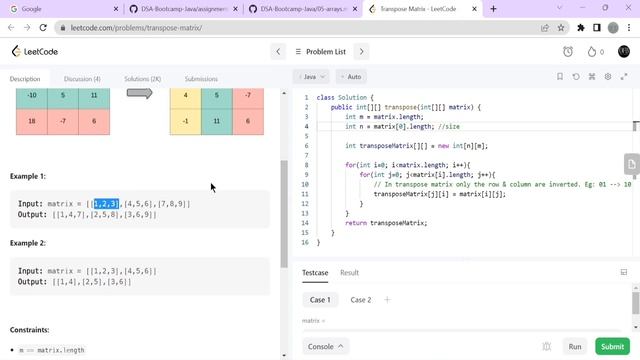Image resolution: width=640 pixels, height=360 pixels.
Task: Click the Constraints heading
Action: 29,330
